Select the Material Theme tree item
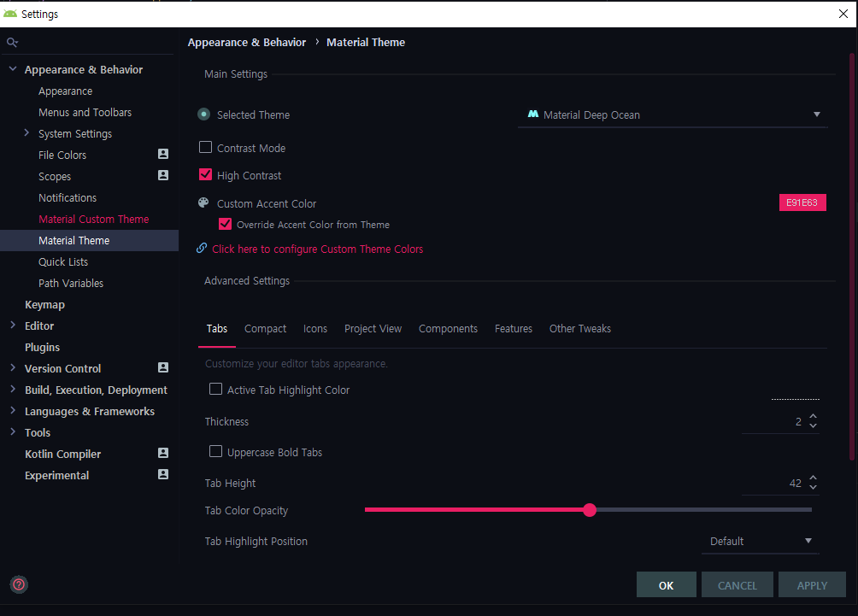 [89, 240]
